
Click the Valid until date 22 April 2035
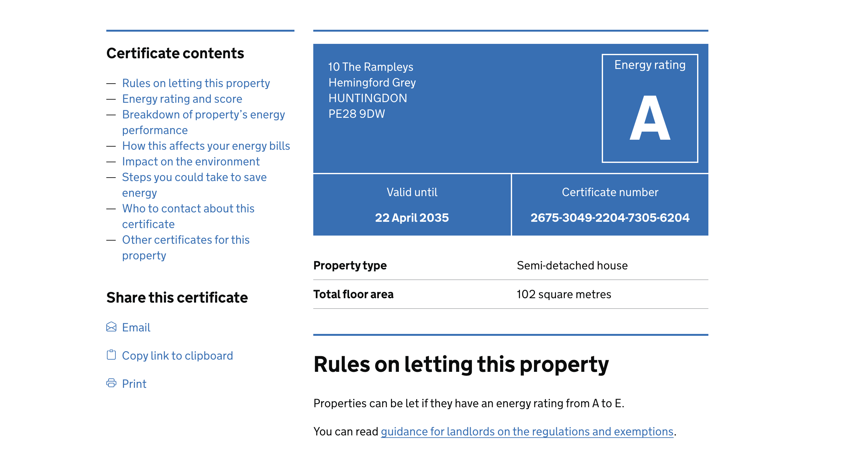[x=412, y=217]
